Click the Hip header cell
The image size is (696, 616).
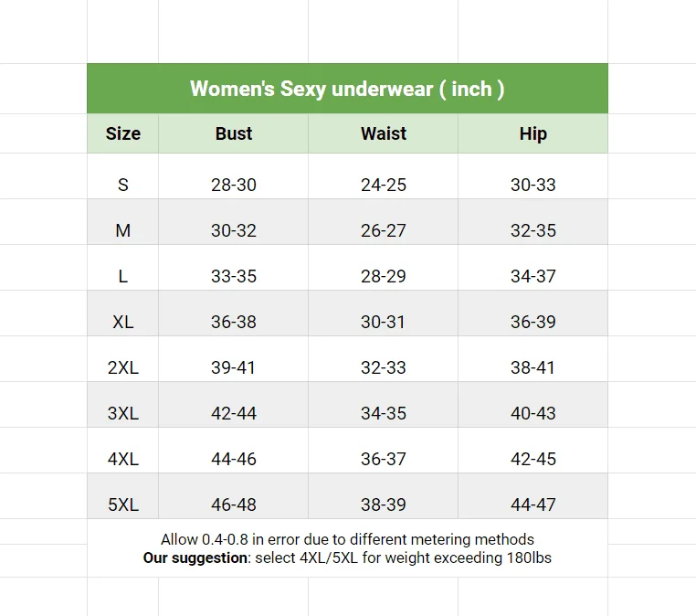pyautogui.click(x=533, y=133)
